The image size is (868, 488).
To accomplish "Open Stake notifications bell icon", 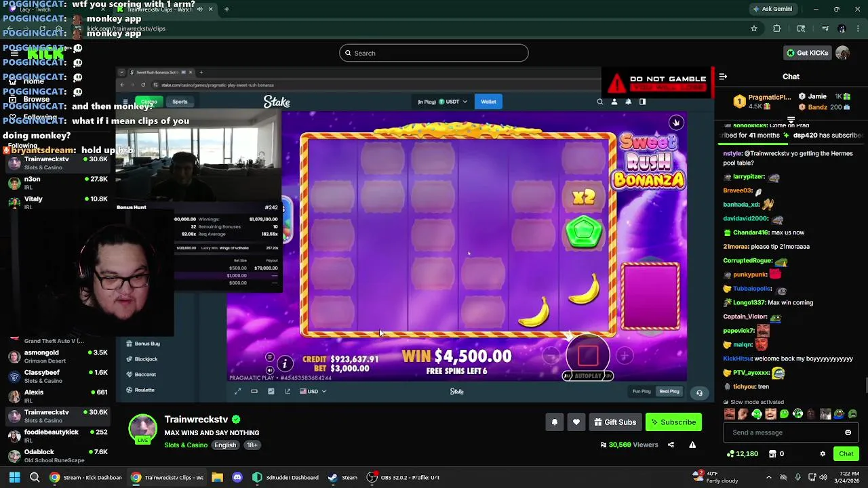I will (x=628, y=102).
